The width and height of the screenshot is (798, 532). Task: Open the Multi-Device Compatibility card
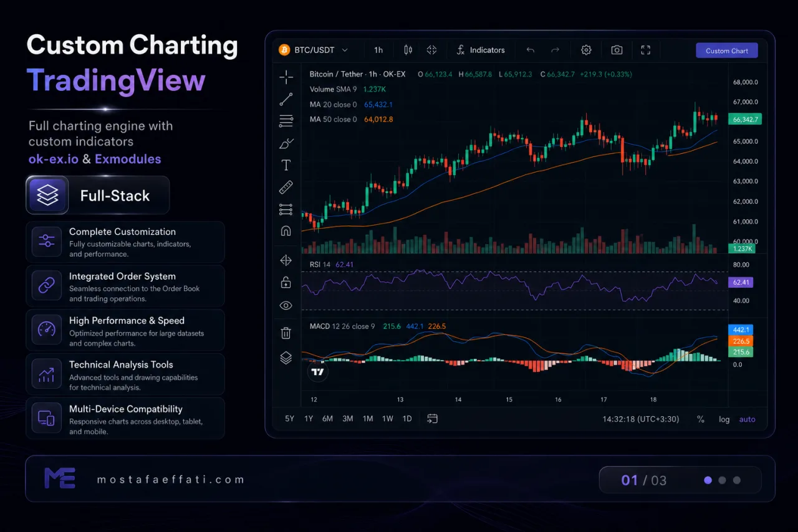point(125,419)
